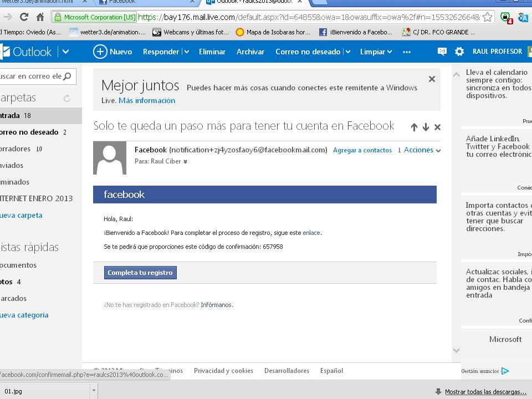532x399 pixels.
Task: Mark email as Correo no deseado
Action: 308,52
